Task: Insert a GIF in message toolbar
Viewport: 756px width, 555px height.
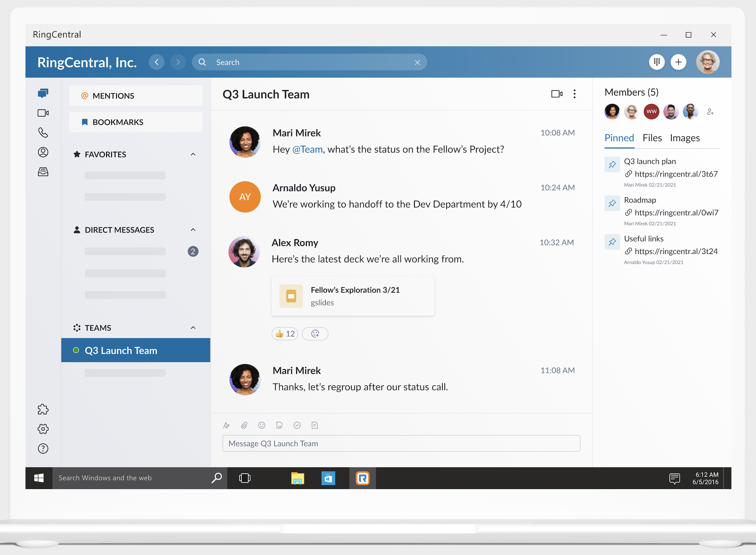Action: tap(279, 425)
